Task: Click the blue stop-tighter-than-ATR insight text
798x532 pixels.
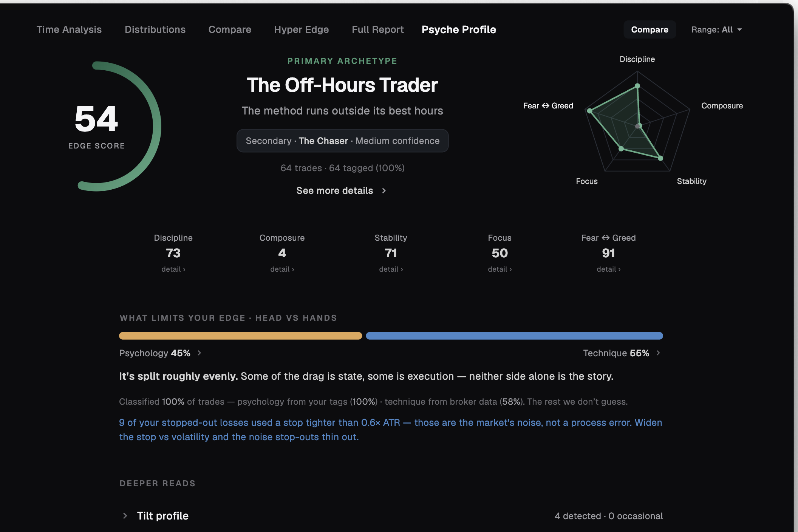Action: [x=391, y=430]
